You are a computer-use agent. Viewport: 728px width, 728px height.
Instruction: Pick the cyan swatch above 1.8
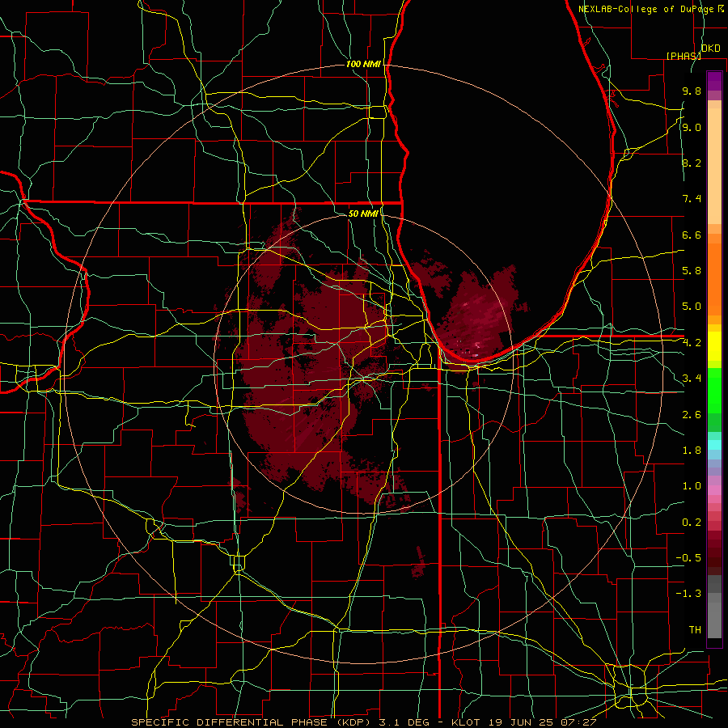(x=714, y=445)
